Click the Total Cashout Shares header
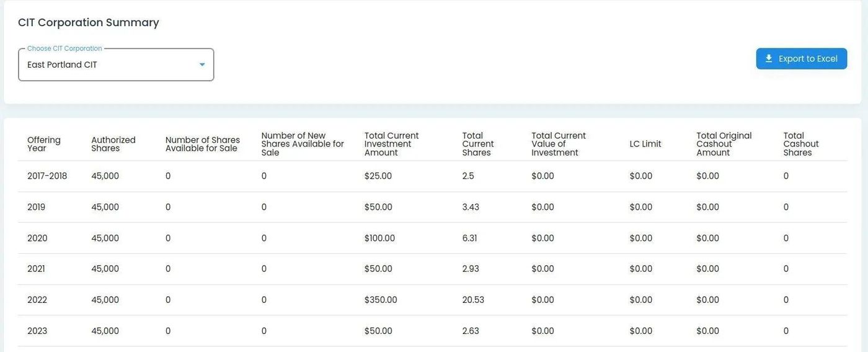 pyautogui.click(x=800, y=144)
